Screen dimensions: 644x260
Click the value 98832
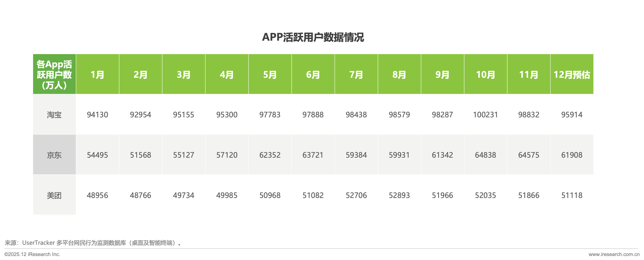(x=529, y=115)
